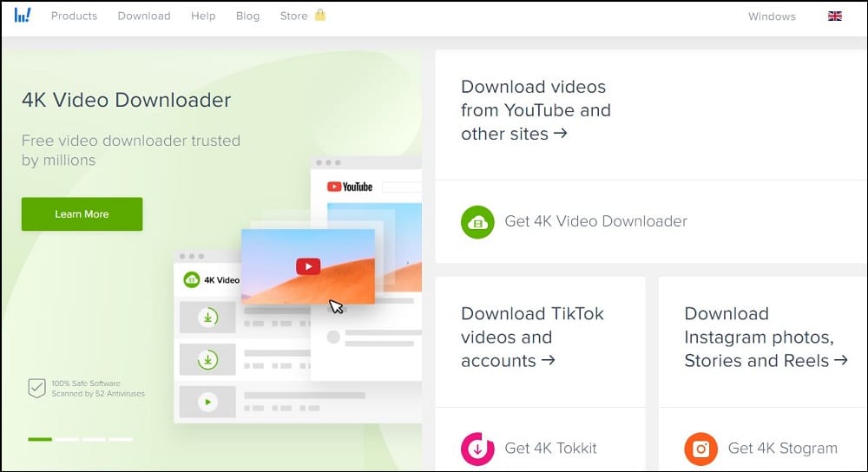Click the orange 4K Stogram icon
The height and width of the screenshot is (472, 868).
tap(700, 449)
